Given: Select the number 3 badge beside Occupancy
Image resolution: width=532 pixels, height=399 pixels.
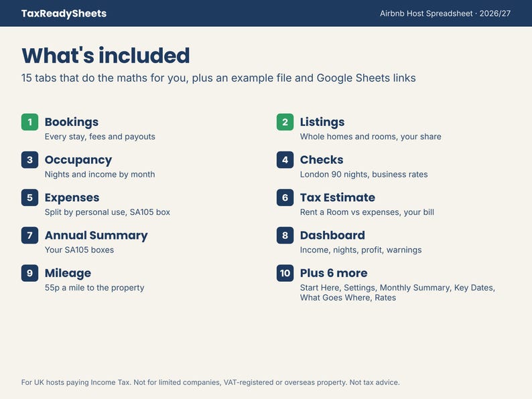Looking at the screenshot, I should pos(30,160).
